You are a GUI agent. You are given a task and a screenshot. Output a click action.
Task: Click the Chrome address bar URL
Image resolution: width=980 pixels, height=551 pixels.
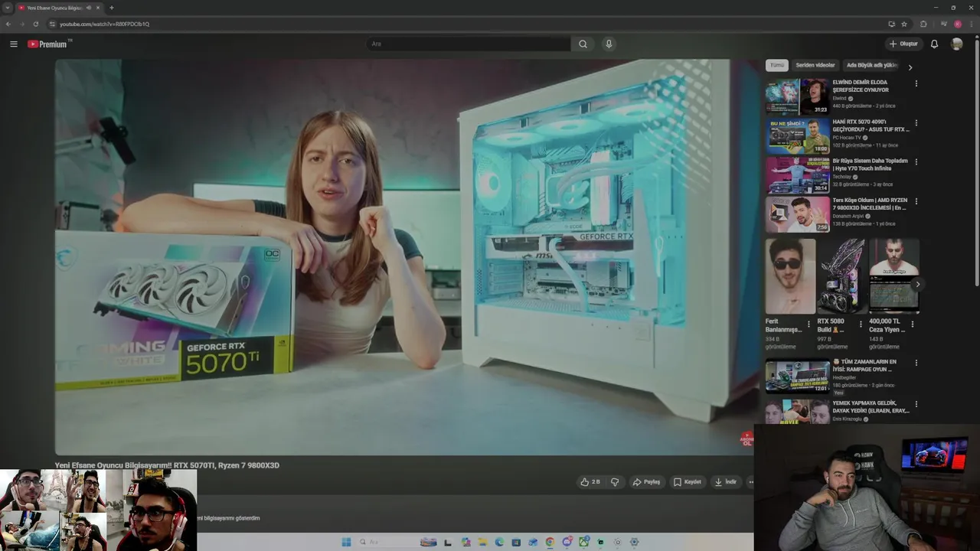coord(104,24)
